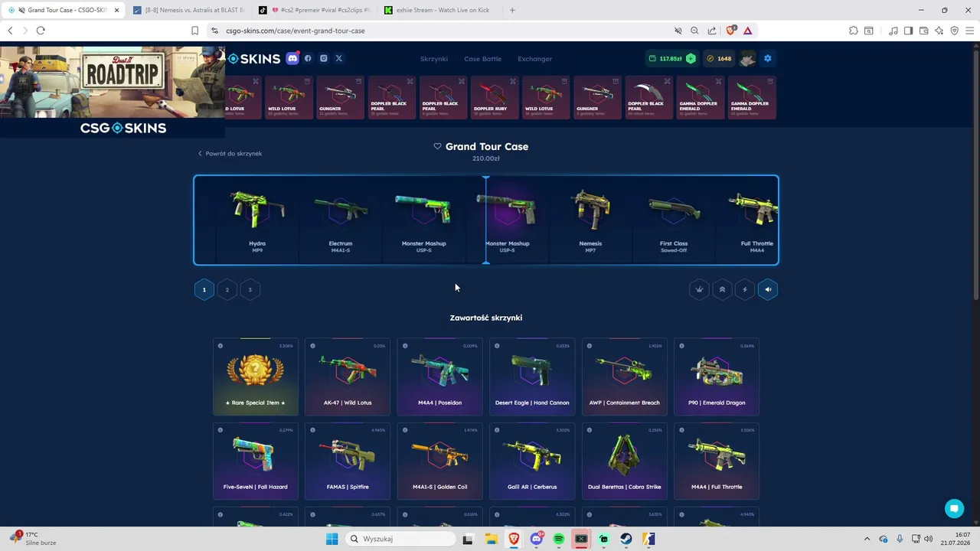Select 1 case to open

coord(204,289)
